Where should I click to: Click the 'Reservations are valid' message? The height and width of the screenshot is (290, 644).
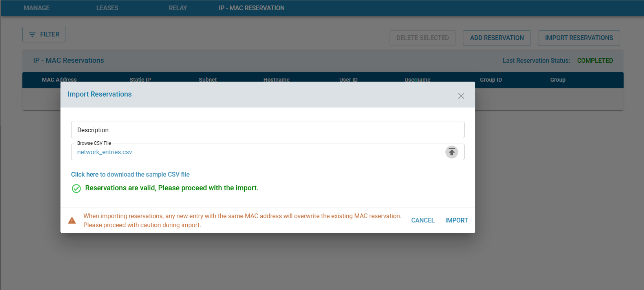[172, 188]
